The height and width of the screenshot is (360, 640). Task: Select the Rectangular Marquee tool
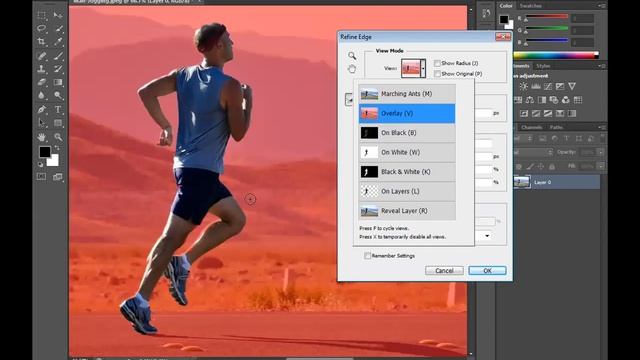tap(42, 15)
